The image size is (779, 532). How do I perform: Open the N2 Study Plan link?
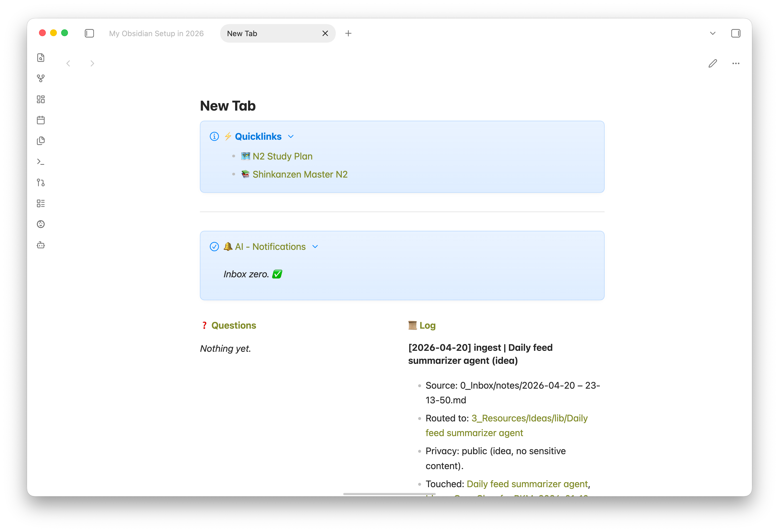coord(282,156)
